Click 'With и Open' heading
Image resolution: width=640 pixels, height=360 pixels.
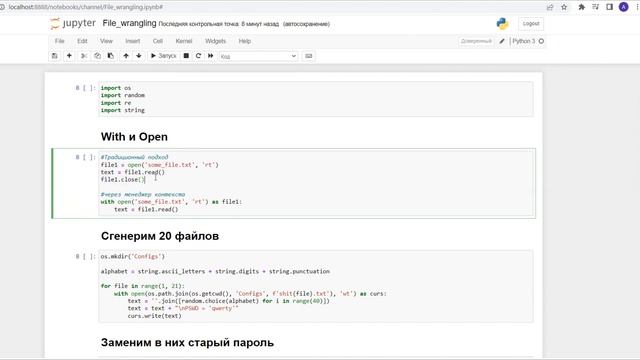coord(134,137)
